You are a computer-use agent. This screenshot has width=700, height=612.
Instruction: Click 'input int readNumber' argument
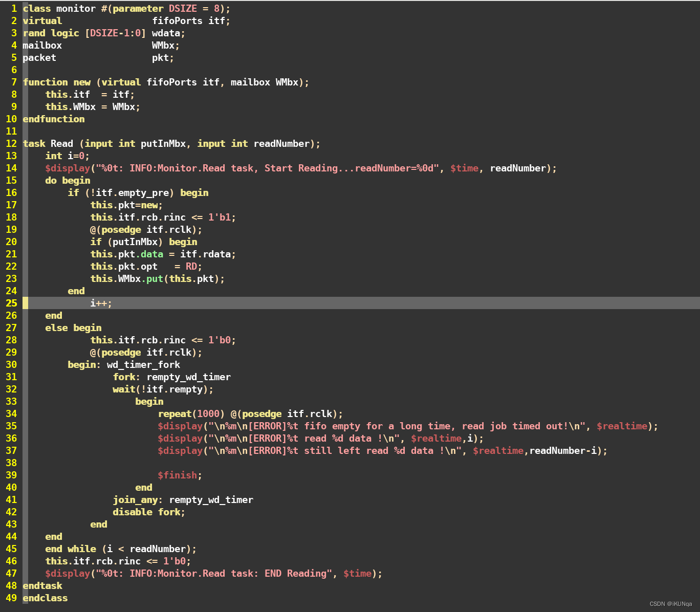253,144
